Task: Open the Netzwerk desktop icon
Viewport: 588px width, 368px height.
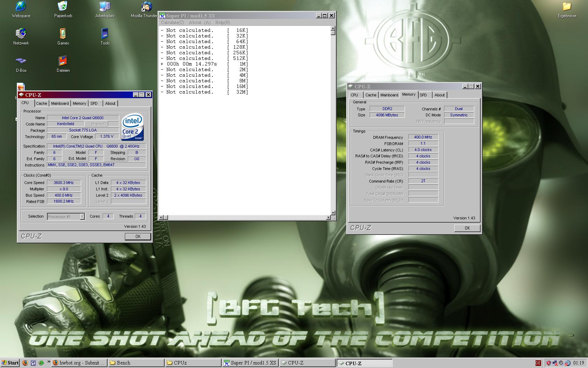Action: click(x=21, y=37)
